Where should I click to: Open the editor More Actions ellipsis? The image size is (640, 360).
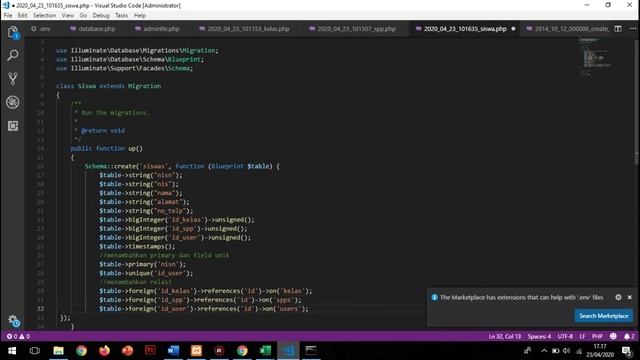pyautogui.click(x=633, y=29)
